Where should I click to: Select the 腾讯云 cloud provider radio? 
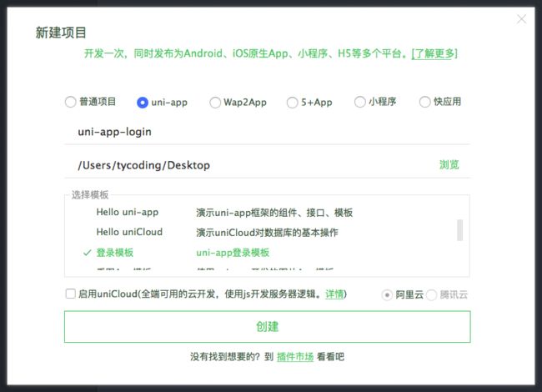[x=431, y=295]
